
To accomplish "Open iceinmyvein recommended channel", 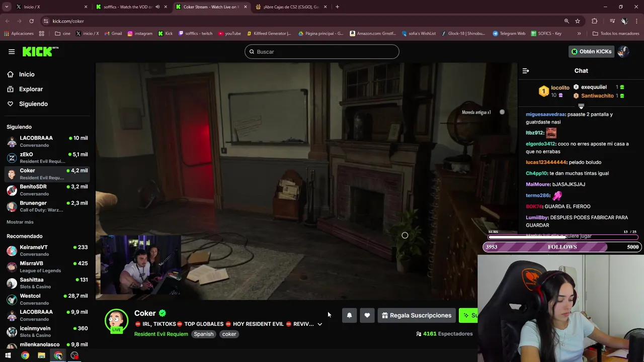I will [47, 331].
